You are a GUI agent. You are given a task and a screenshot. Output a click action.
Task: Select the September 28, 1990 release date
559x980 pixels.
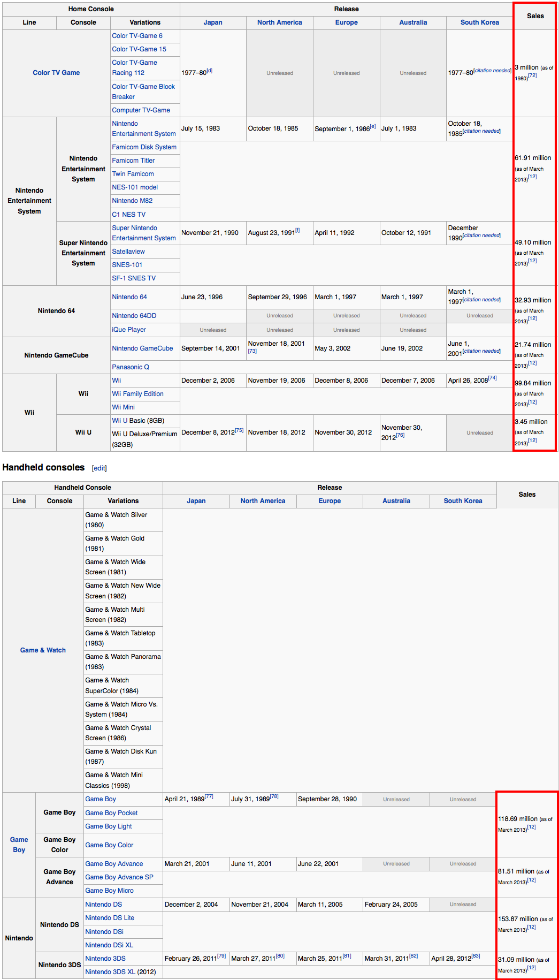(327, 799)
